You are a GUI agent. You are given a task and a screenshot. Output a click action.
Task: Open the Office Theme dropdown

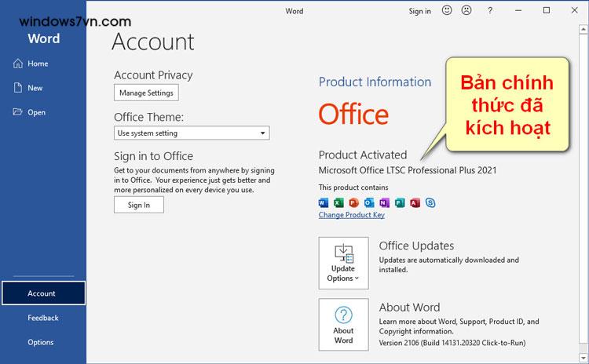point(192,133)
